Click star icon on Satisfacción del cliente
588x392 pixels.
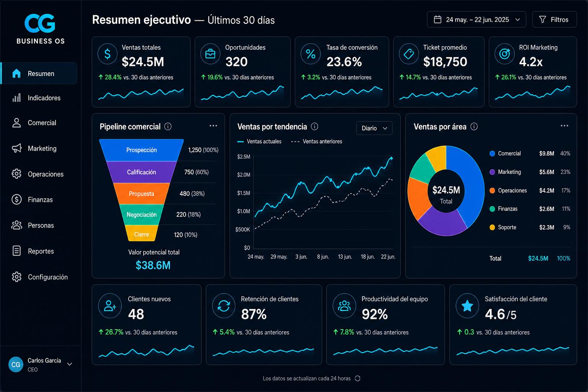(467, 306)
